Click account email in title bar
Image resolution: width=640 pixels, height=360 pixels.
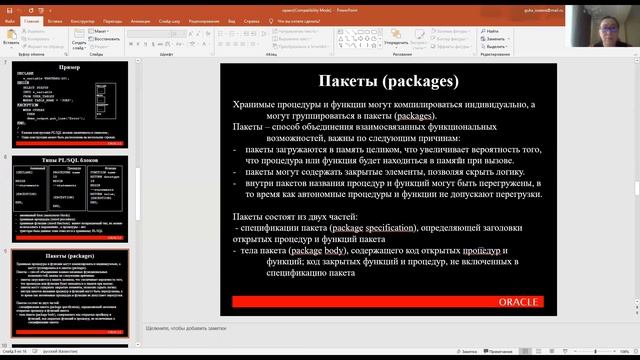click(x=543, y=11)
